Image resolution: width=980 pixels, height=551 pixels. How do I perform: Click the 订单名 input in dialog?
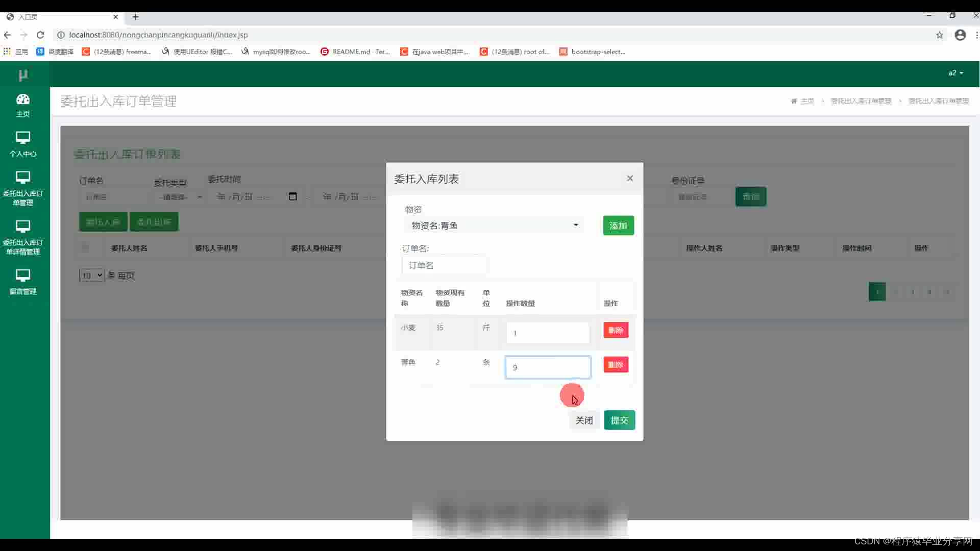(x=444, y=265)
